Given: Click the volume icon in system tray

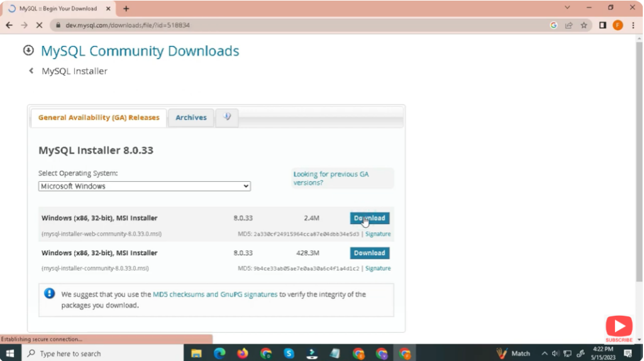Looking at the screenshot, I should pos(555,353).
